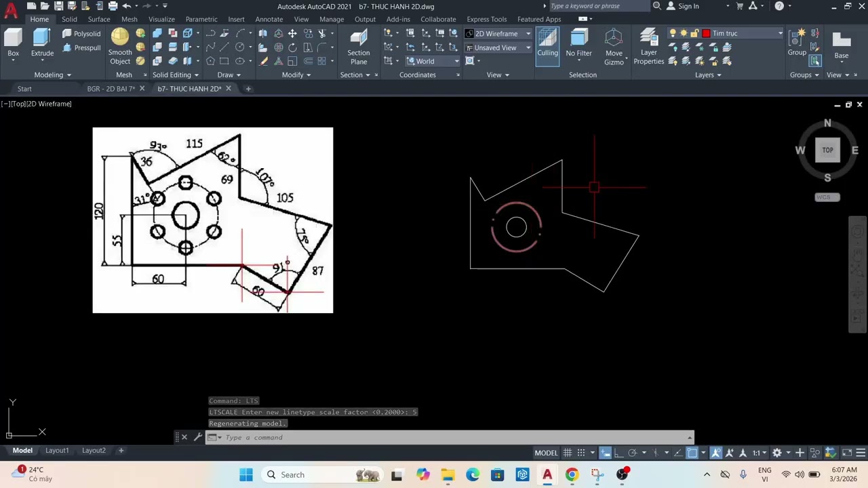Toggle dynamic input in status bar
This screenshot has width=868, height=488.
tap(605, 453)
